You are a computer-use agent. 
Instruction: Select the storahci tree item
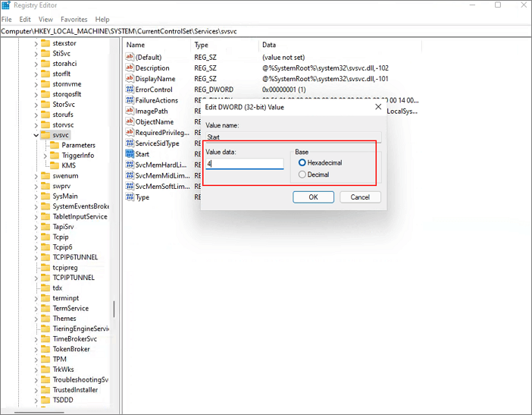point(65,64)
